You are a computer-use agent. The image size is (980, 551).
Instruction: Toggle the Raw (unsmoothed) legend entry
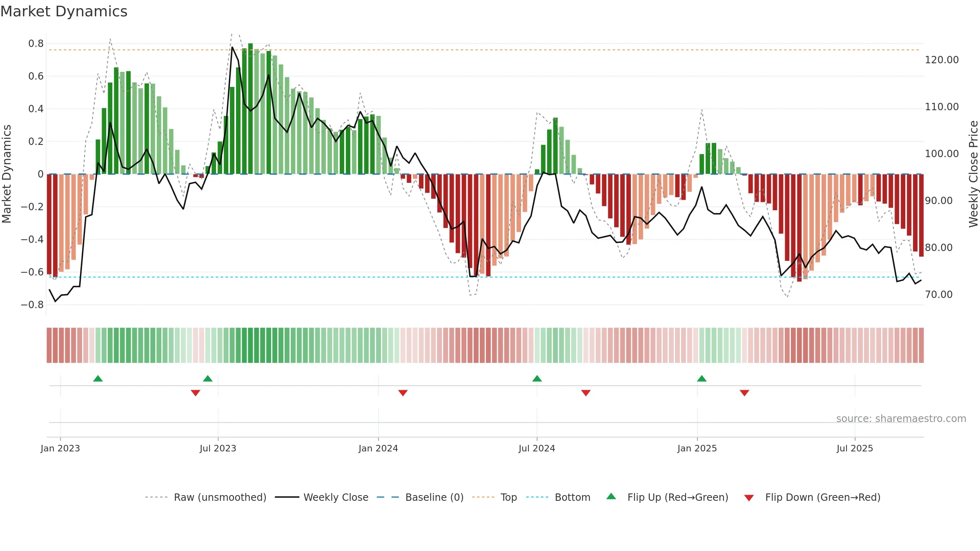[x=220, y=497]
